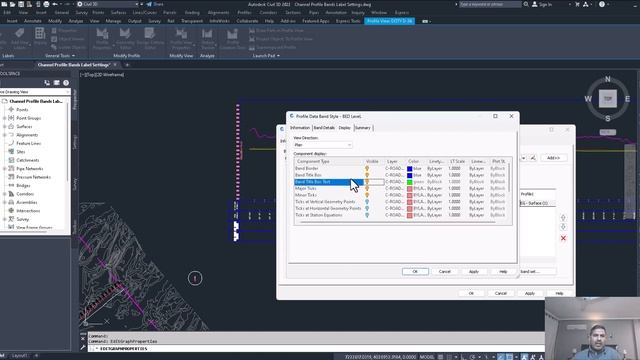Select Feature Lines icon in Toolspace tree

click(11, 143)
